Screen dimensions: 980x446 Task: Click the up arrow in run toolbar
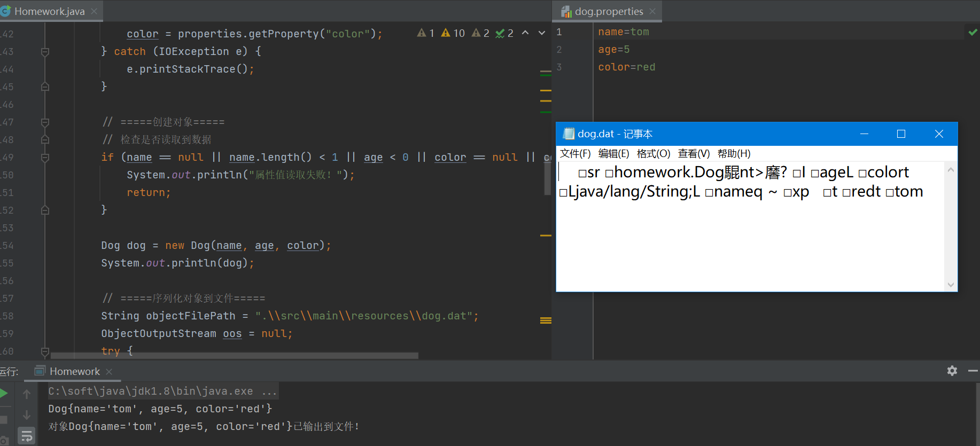pos(27,394)
